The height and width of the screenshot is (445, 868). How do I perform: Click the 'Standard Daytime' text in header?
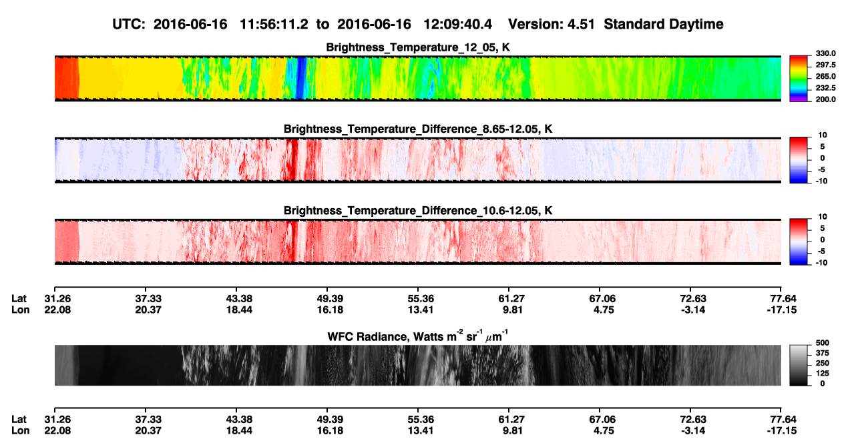[x=663, y=25]
